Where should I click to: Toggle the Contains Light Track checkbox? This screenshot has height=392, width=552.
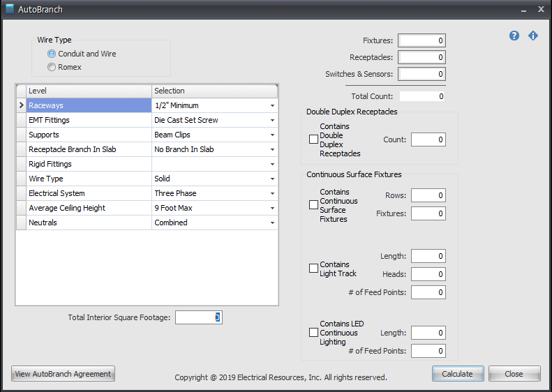(313, 269)
